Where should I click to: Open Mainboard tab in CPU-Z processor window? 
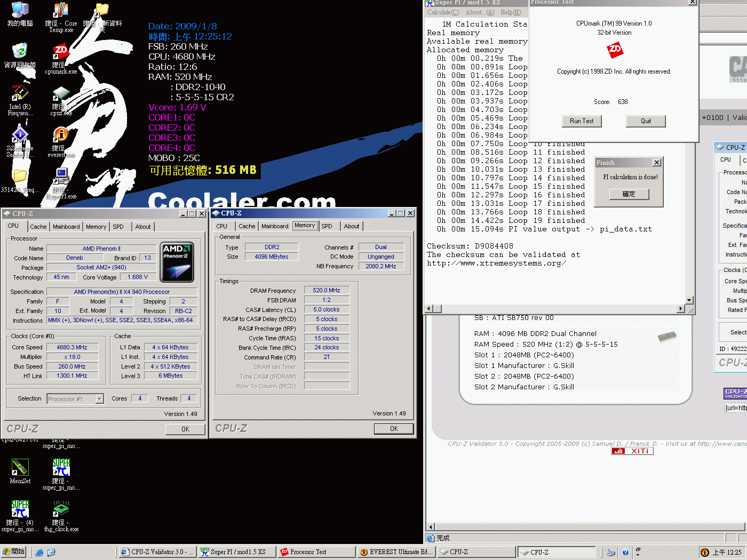[x=66, y=227]
